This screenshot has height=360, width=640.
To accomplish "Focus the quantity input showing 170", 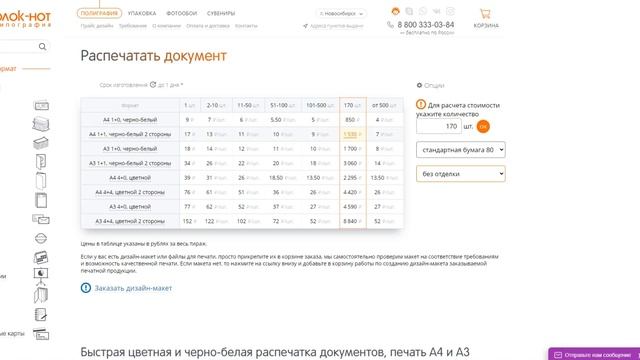I will pos(439,127).
